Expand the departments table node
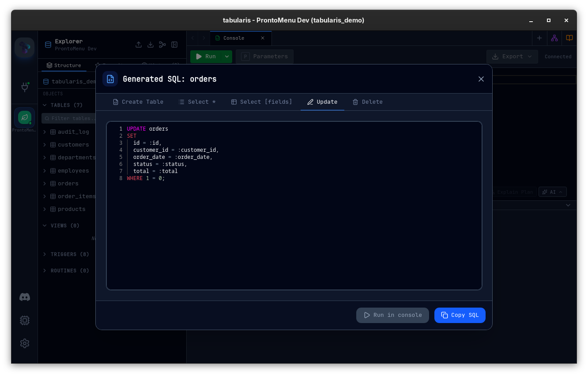Viewport: 588px width, 376px height. click(45, 158)
